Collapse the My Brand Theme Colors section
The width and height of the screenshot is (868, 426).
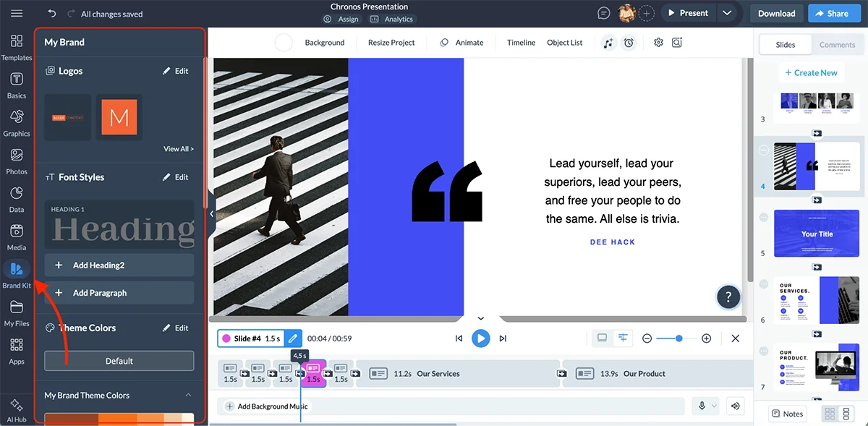click(188, 395)
